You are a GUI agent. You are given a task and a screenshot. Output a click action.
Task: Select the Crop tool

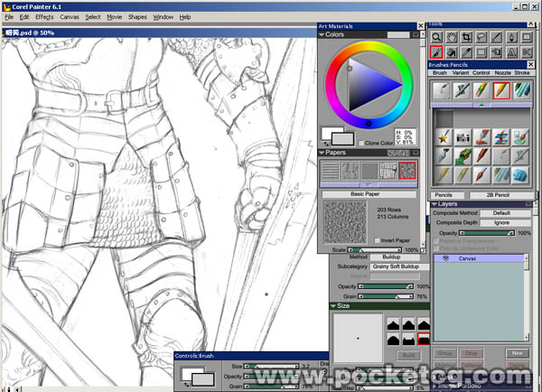click(467, 37)
